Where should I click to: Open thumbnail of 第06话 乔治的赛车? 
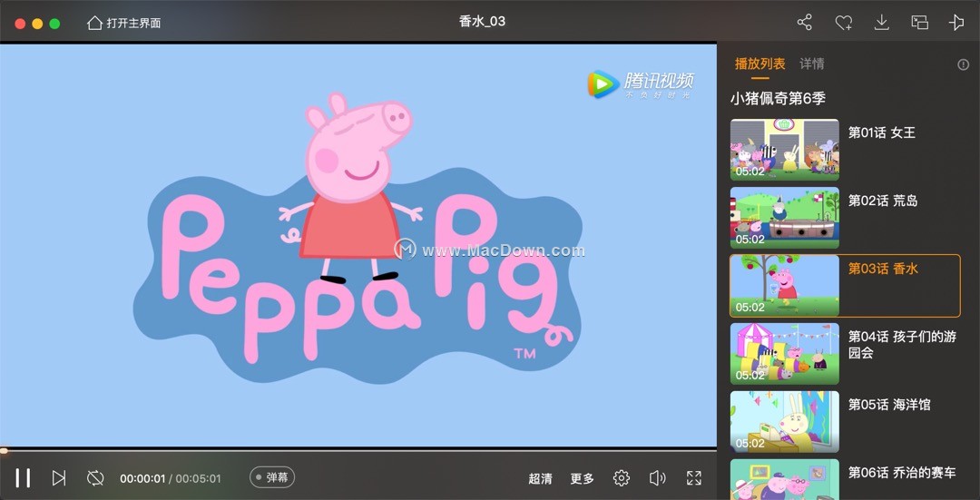(784, 479)
